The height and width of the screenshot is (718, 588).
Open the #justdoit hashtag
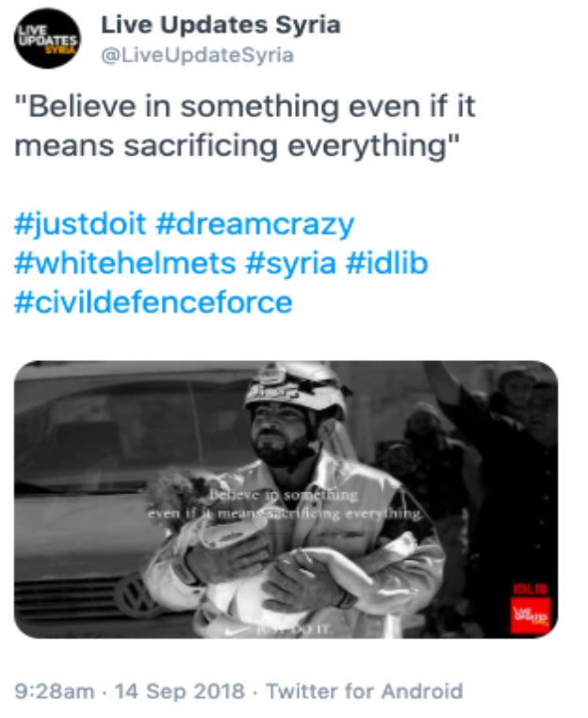point(80,224)
